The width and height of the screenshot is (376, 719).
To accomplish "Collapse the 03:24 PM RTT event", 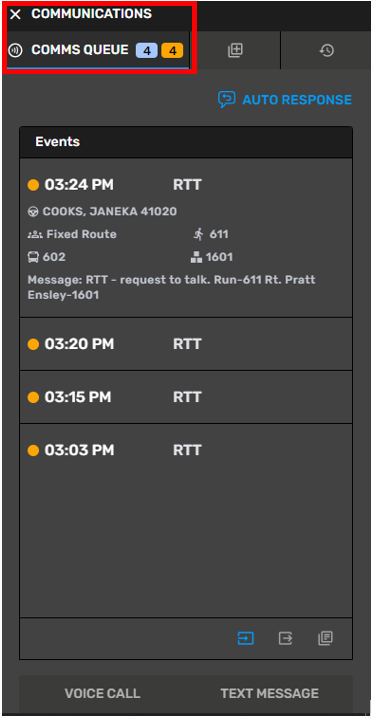I will [186, 185].
